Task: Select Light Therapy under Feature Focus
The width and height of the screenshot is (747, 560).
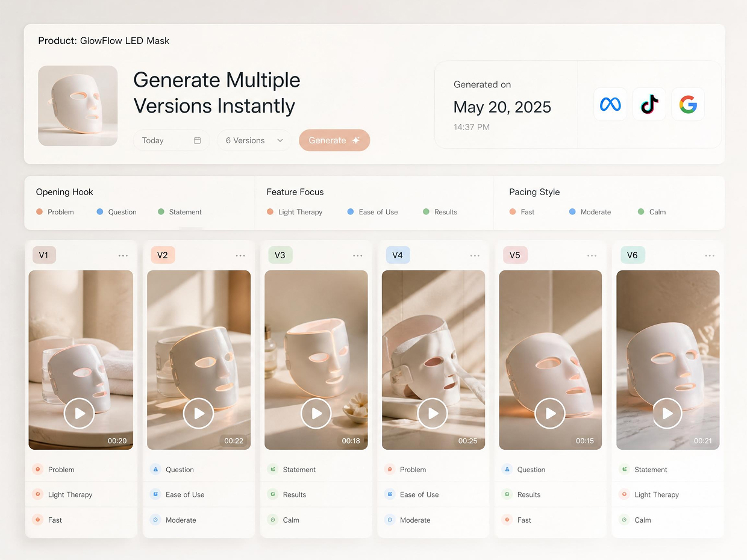Action: (x=295, y=212)
